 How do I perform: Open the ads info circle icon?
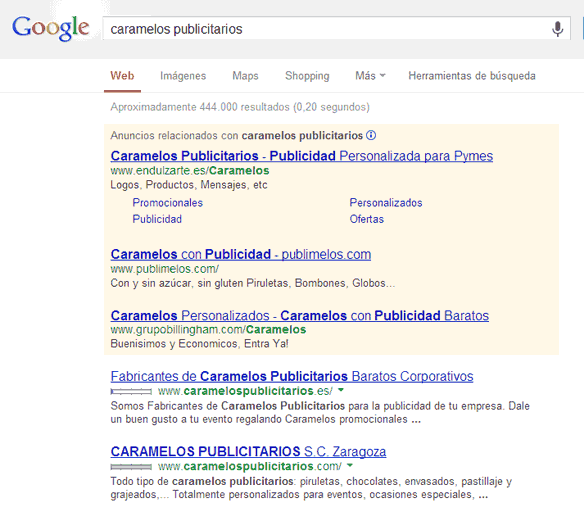tap(371, 135)
